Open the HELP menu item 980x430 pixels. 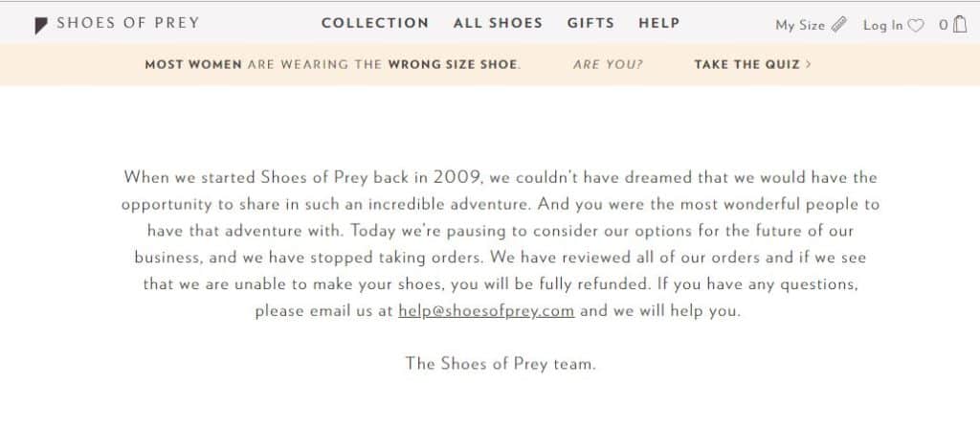(658, 23)
